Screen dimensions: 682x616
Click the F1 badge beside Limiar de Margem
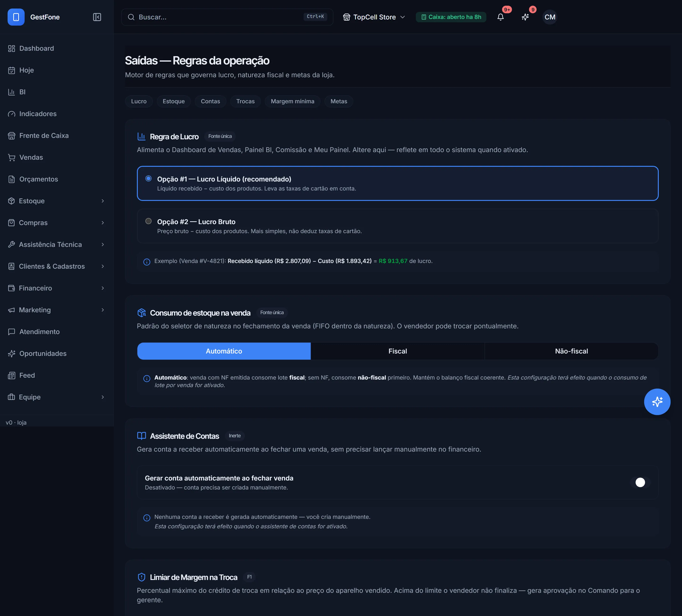pos(249,577)
